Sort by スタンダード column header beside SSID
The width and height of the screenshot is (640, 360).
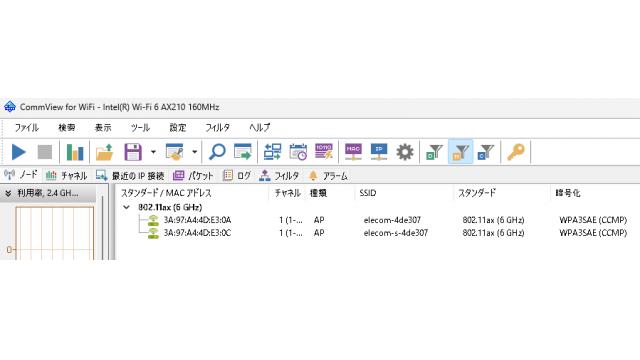tap(477, 193)
